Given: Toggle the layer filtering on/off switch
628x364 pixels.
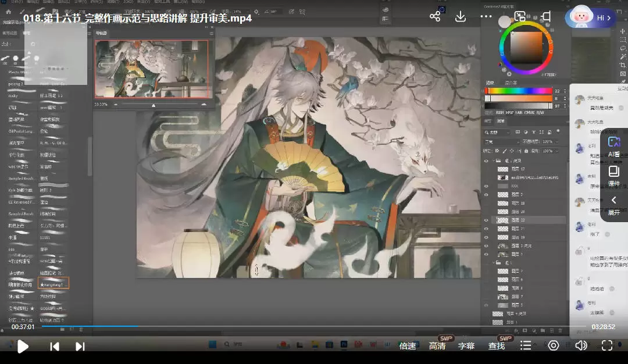Looking at the screenshot, I should coord(558,131).
